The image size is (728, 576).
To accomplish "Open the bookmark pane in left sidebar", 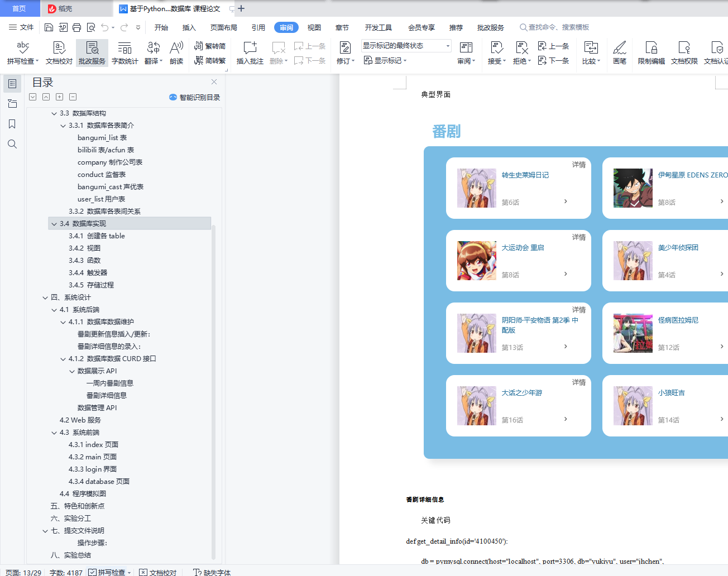I will [x=12, y=124].
